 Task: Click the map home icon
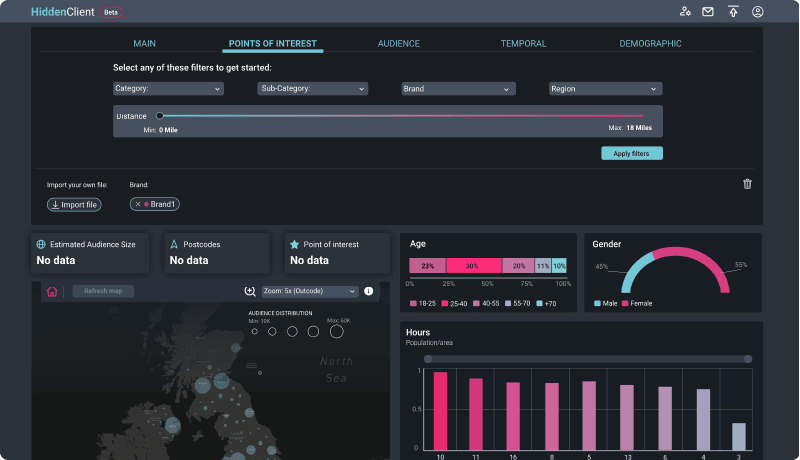(x=52, y=292)
